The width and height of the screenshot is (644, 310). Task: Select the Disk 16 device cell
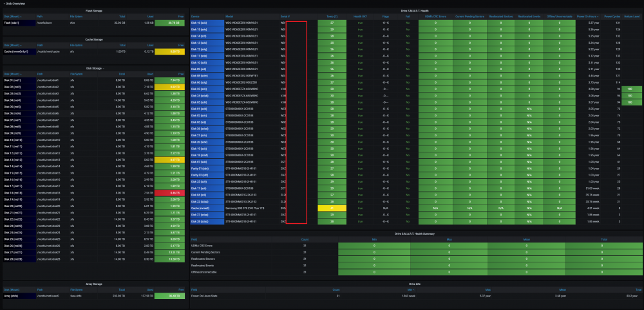pos(207,23)
